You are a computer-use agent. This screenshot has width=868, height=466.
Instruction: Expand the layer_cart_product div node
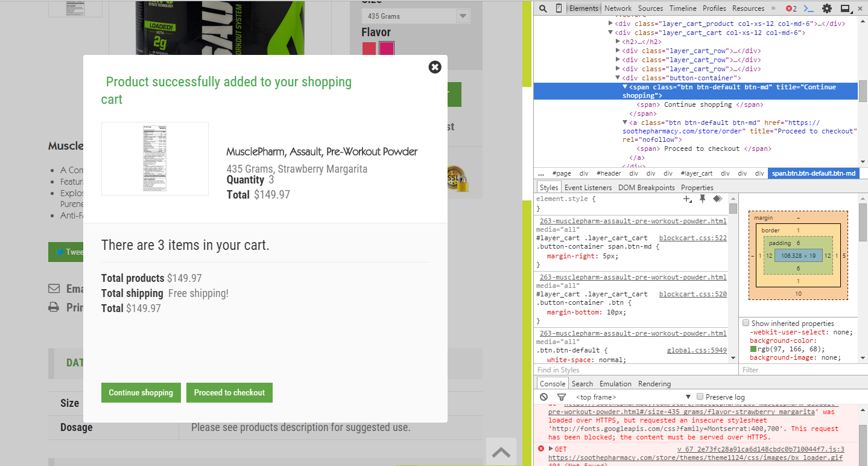611,24
